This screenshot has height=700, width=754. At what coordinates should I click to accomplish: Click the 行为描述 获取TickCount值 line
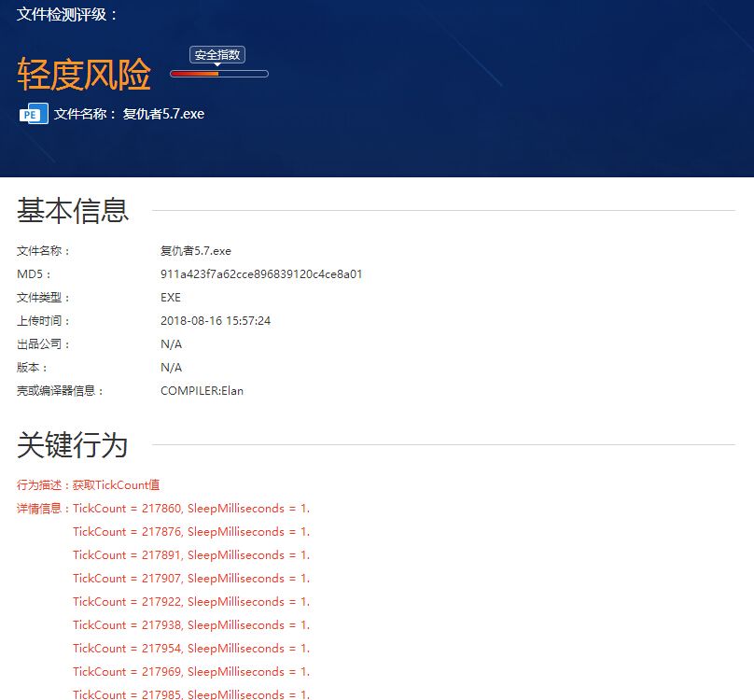pos(89,485)
